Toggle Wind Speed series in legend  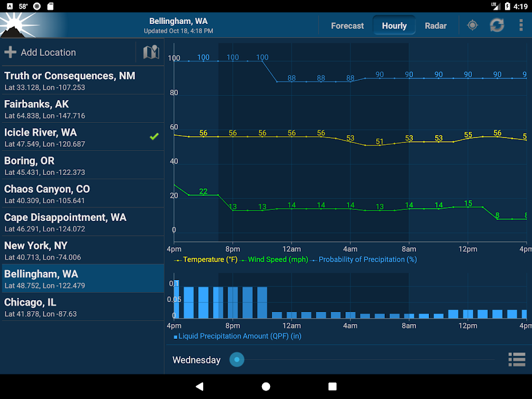(274, 260)
